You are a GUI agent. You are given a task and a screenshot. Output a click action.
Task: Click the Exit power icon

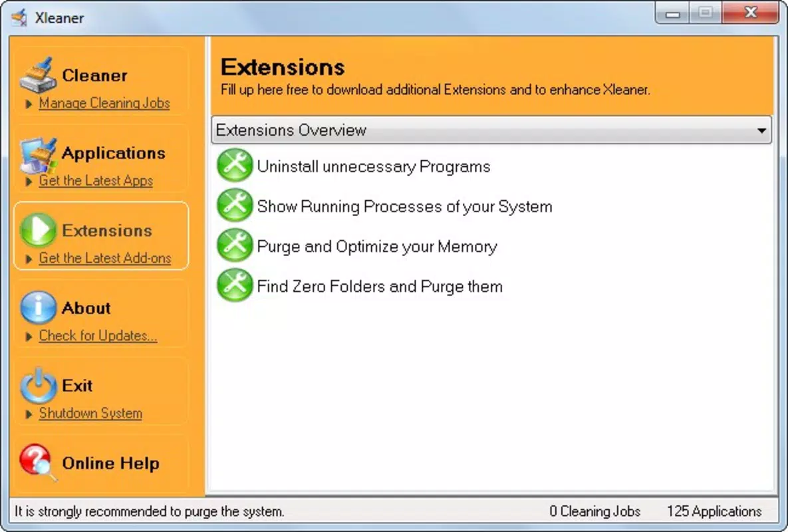38,385
